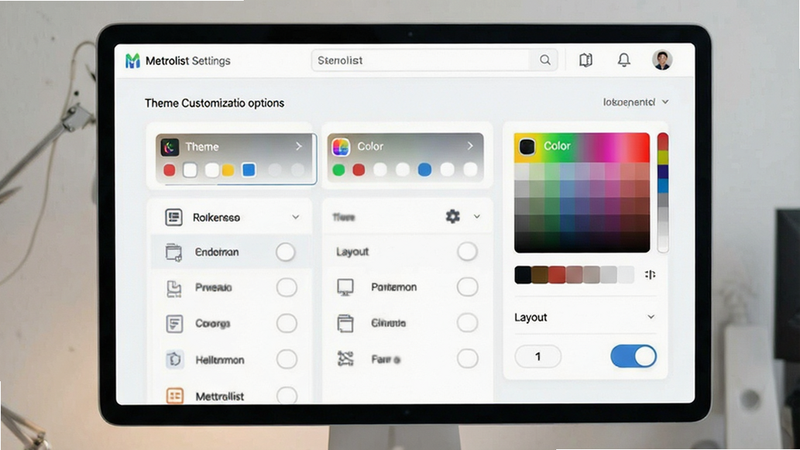Select the green swatch on Color card
Viewport: 800px width, 450px height.
pos(338,169)
